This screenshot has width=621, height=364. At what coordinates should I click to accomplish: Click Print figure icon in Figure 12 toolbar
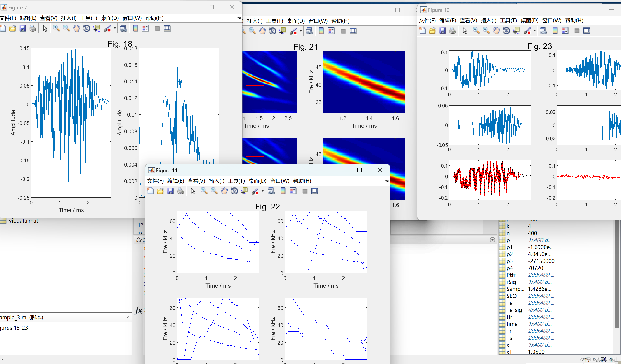pos(453,31)
